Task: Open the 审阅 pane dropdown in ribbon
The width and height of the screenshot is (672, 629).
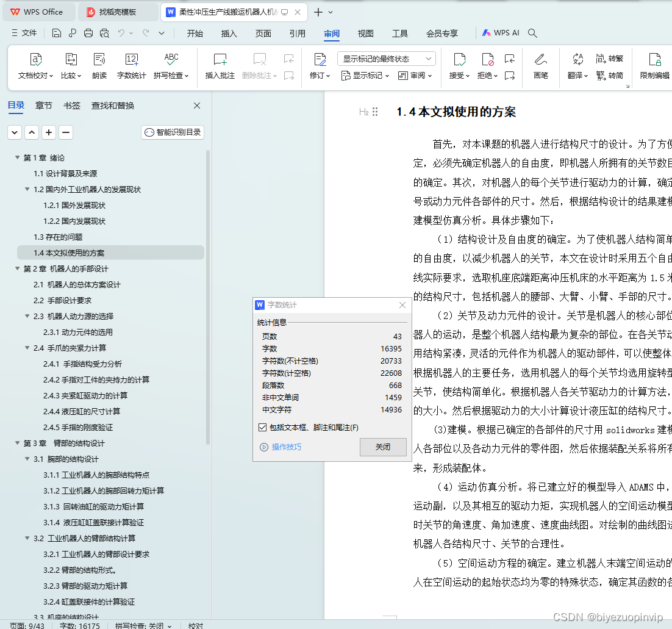Action: coord(415,76)
